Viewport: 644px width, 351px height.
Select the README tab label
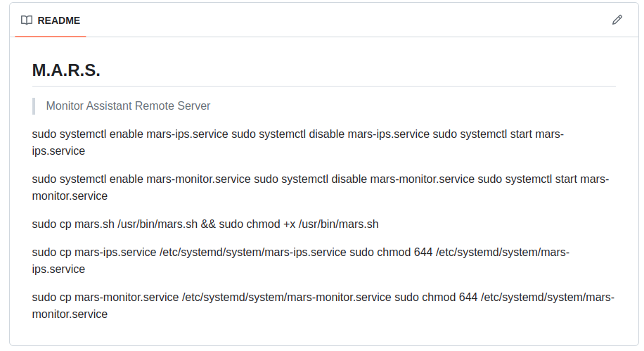point(59,20)
